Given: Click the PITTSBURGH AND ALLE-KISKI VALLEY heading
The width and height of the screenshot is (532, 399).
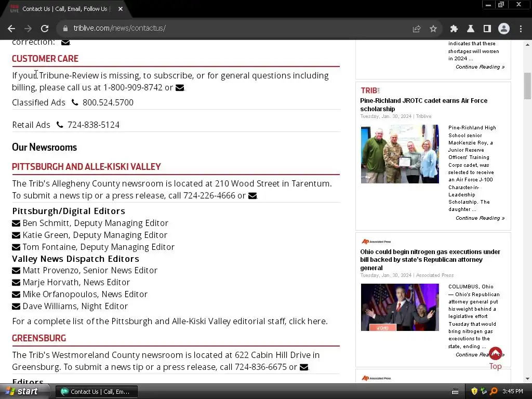Looking at the screenshot, I should click(86, 167).
